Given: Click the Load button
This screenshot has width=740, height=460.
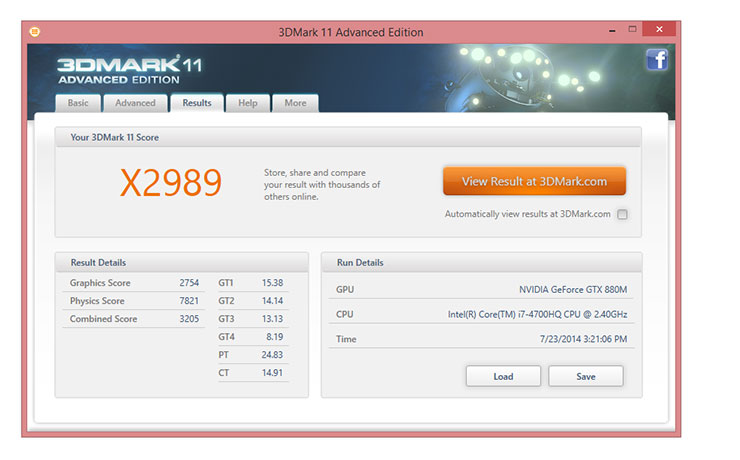Looking at the screenshot, I should (503, 376).
